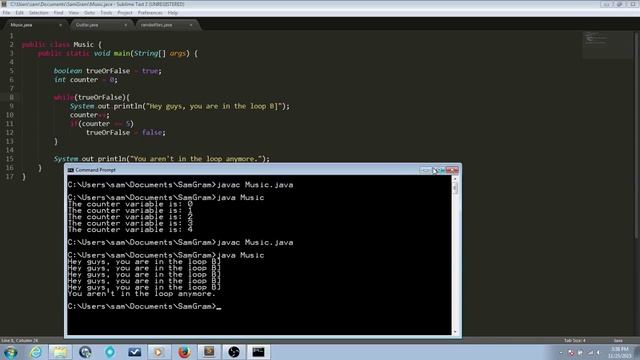Switch to Command Prompt taskbar icon
Screen dimensions: 640x360
point(258,352)
